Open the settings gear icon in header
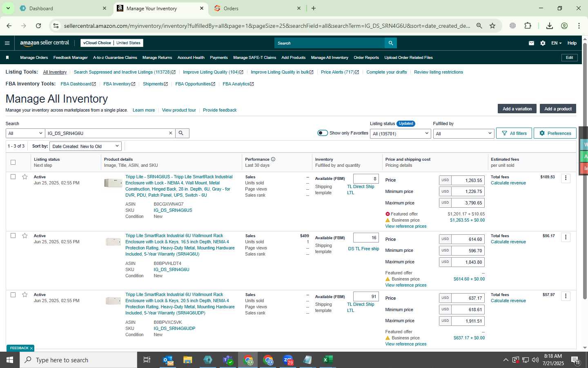The image size is (588, 368). tap(543, 43)
